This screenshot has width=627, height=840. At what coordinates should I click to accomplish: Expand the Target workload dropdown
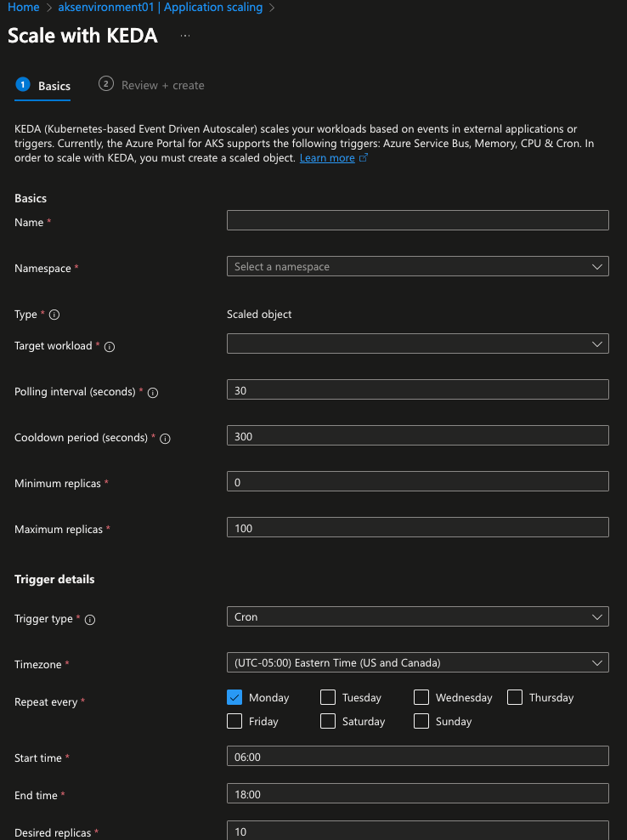tap(417, 343)
